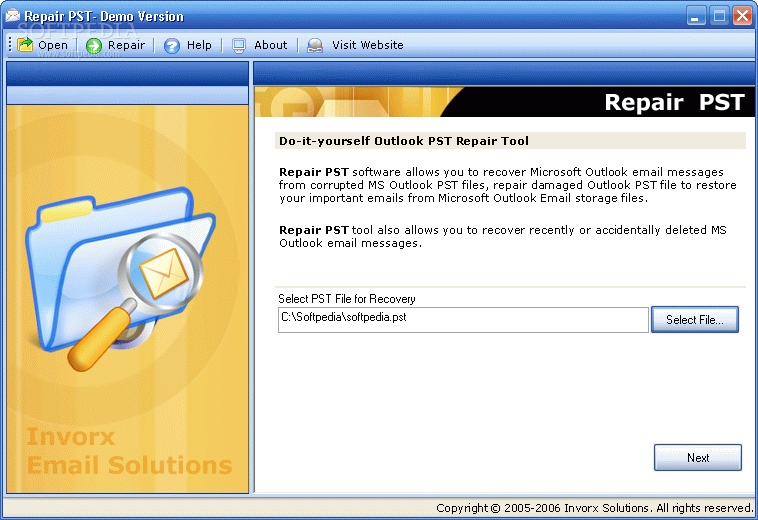This screenshot has width=758, height=520.
Task: Open the 'Open' toolbar label
Action: tap(53, 45)
